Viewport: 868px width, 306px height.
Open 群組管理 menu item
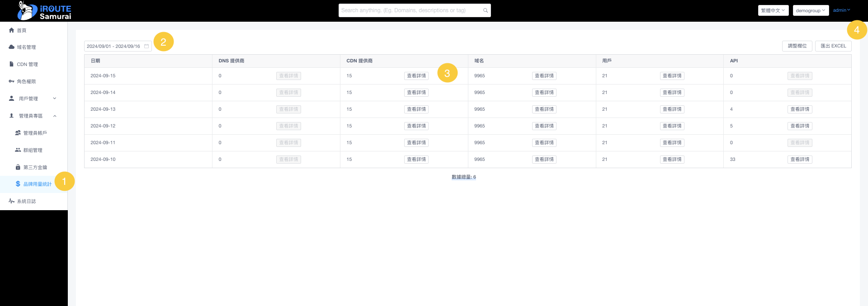pos(33,150)
